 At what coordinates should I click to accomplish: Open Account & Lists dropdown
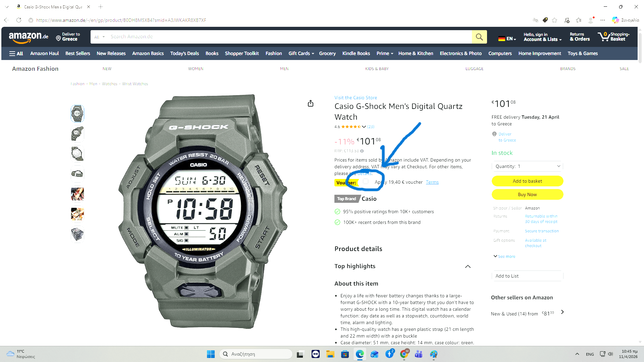click(542, 37)
